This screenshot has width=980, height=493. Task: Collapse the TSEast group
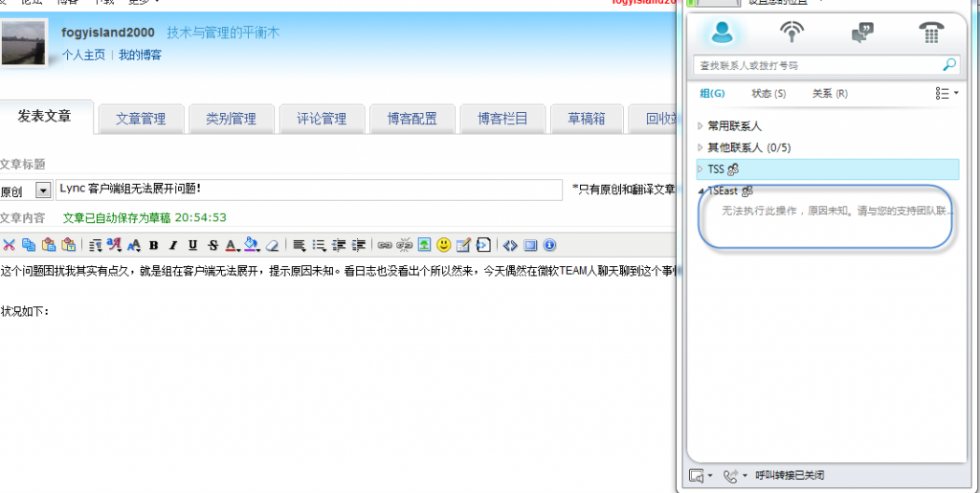click(702, 190)
